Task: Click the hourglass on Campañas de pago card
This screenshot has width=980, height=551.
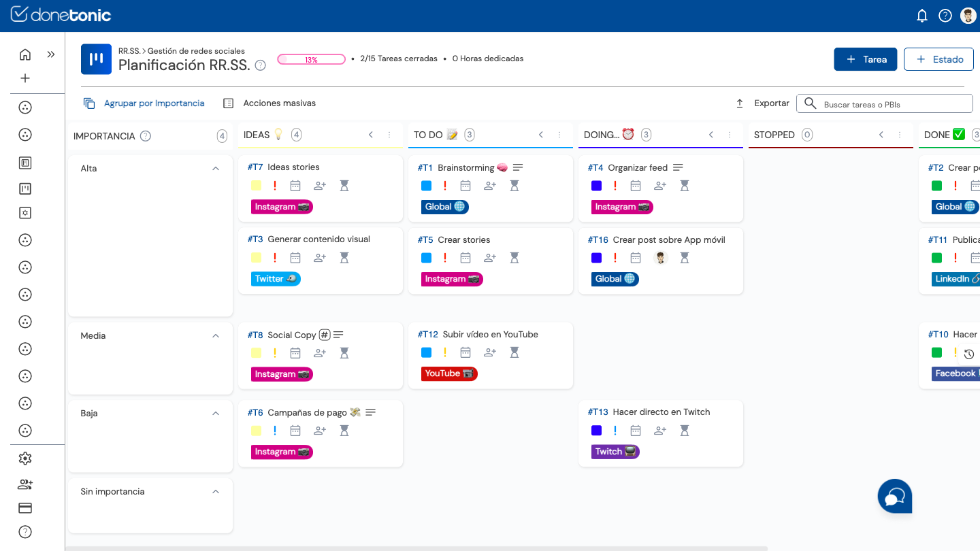Action: 344,431
